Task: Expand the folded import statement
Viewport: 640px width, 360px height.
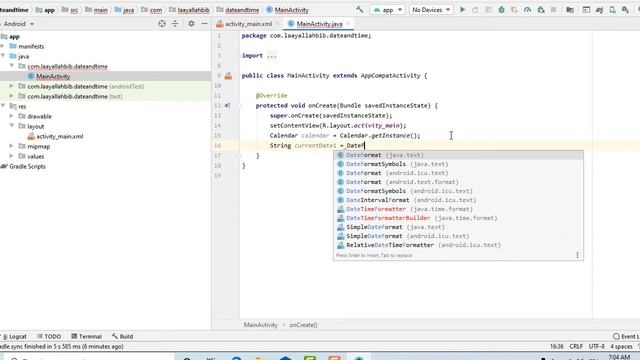Action: pyautogui.click(x=271, y=56)
